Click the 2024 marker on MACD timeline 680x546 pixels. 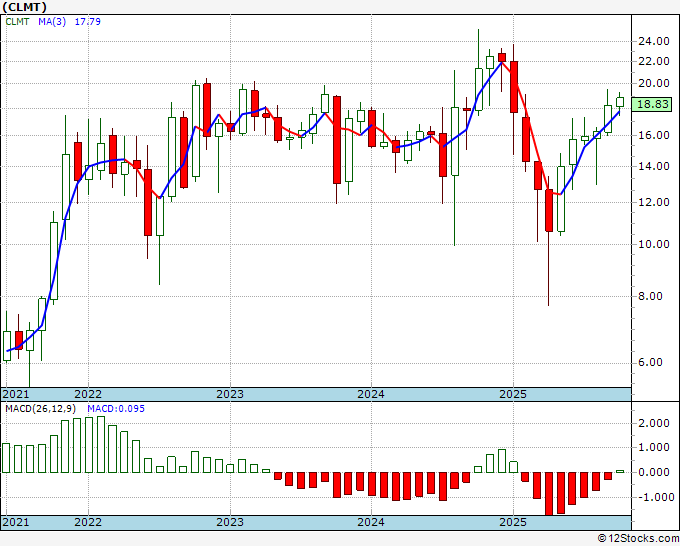tap(371, 522)
